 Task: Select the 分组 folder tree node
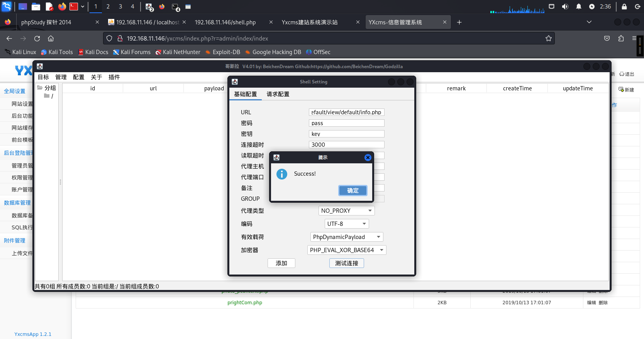point(47,88)
